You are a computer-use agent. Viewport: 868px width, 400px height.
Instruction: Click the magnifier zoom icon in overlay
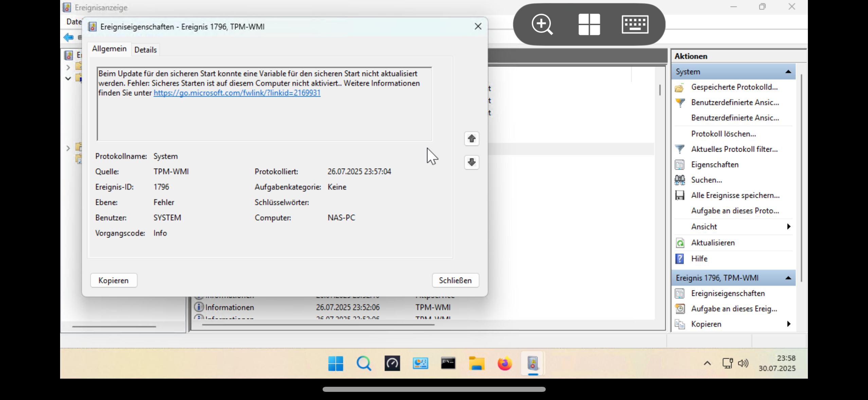point(542,24)
